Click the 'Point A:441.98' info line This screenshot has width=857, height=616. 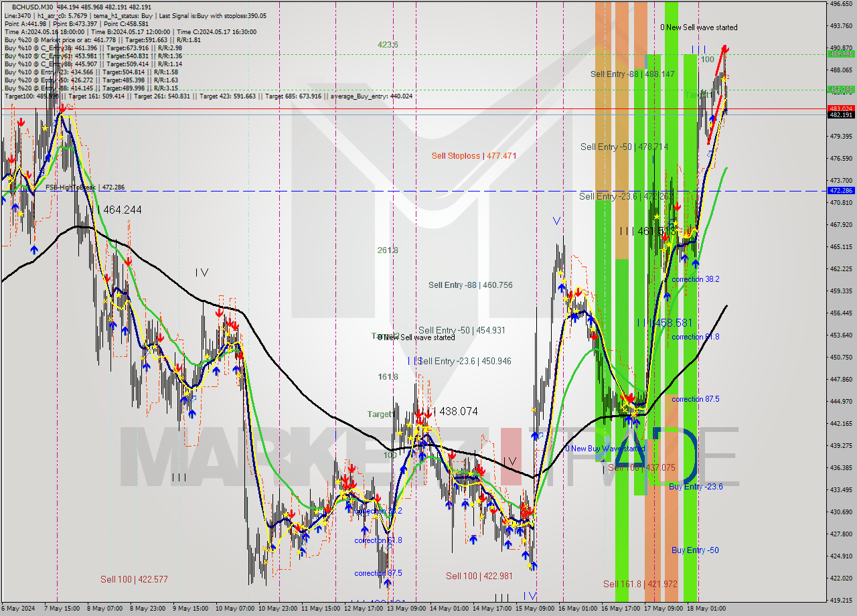pos(76,24)
